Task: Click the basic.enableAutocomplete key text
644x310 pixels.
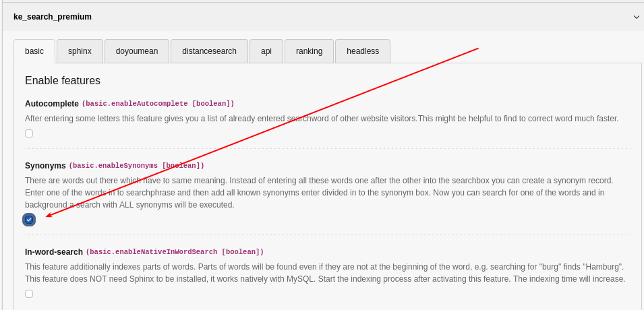Action: (158, 104)
